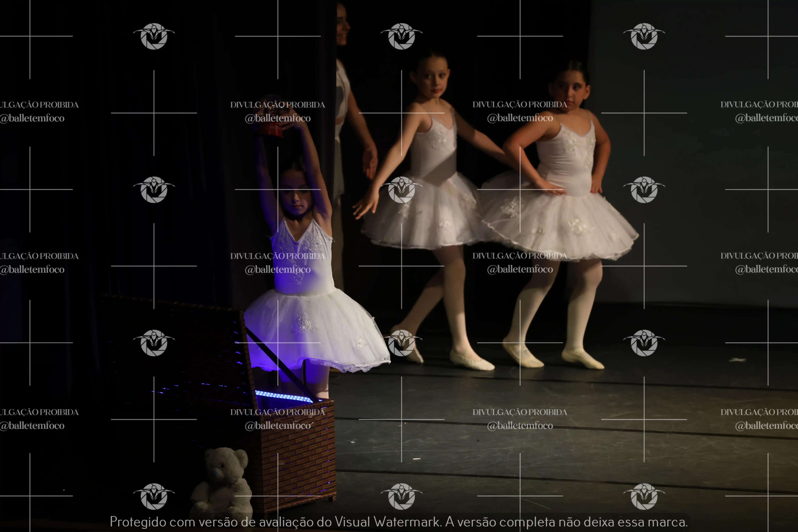Click the @balletemfoco text over the raised snow globe
Screen dimensions: 798x532
tap(278, 118)
